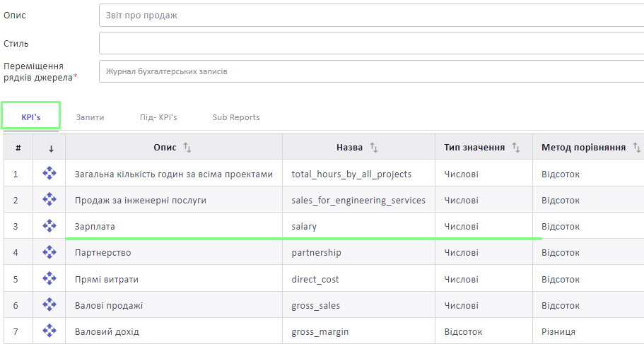The image size is (644, 344).
Task: Sort table by Опис column
Action: tap(187, 148)
